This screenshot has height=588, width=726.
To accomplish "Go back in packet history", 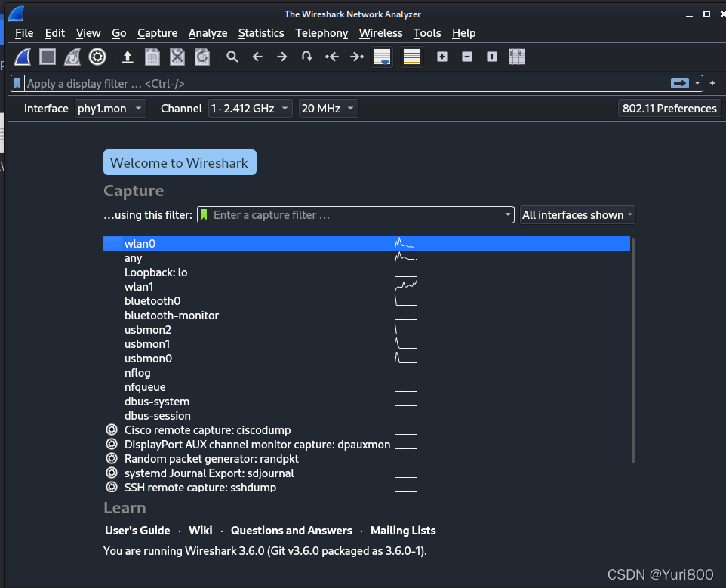I will tap(257, 57).
